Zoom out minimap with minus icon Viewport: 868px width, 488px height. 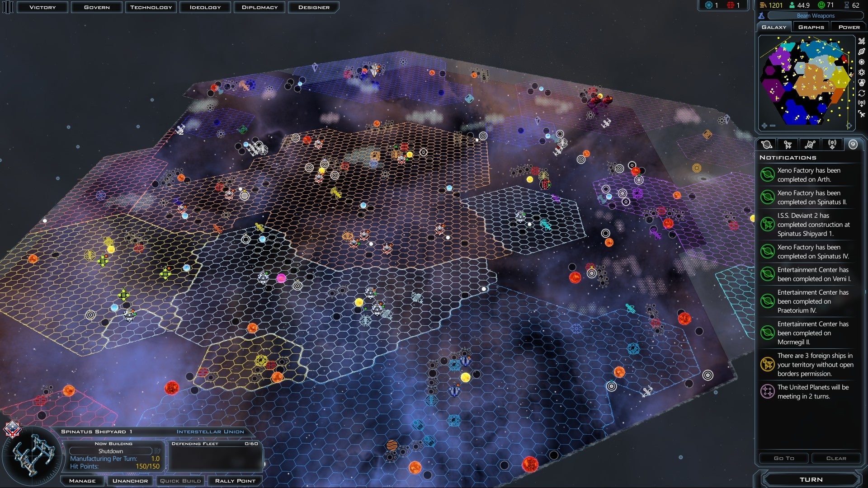(773, 126)
